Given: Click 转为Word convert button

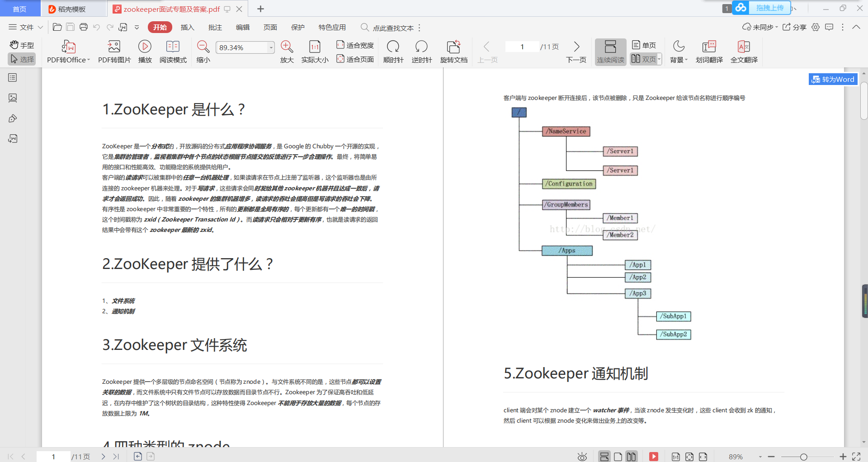Looking at the screenshot, I should coord(833,79).
